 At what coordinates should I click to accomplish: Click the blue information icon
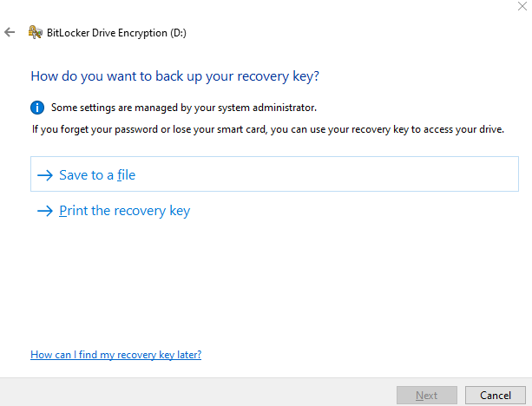37,108
